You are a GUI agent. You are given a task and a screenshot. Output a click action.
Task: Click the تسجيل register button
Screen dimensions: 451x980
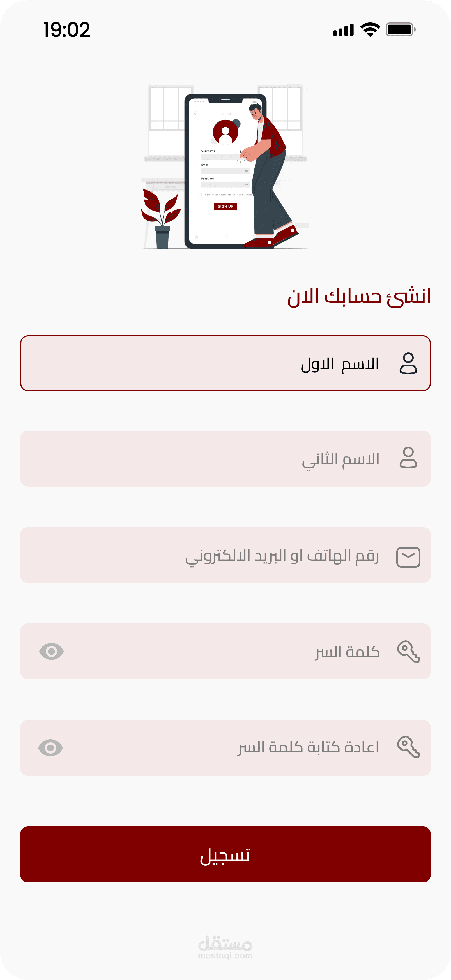(225, 854)
